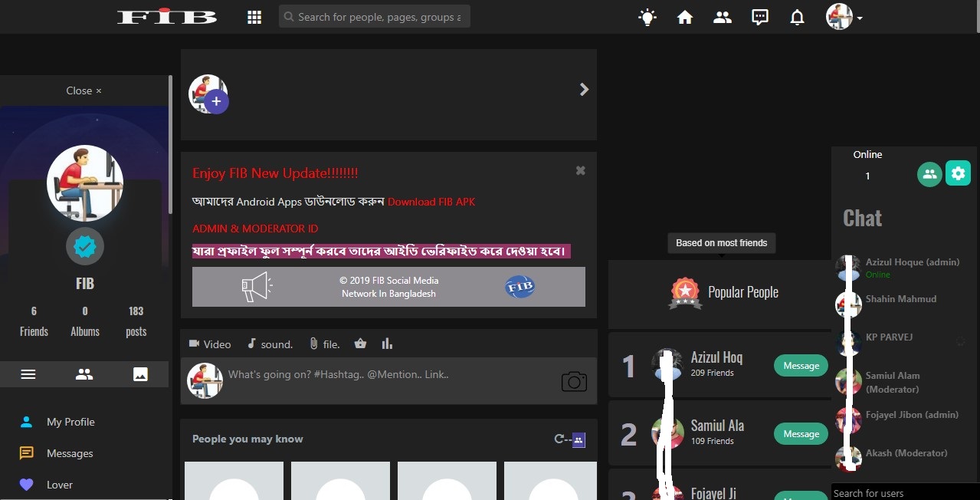
Task: Open My Profile from the sidebar menu
Action: (x=70, y=422)
